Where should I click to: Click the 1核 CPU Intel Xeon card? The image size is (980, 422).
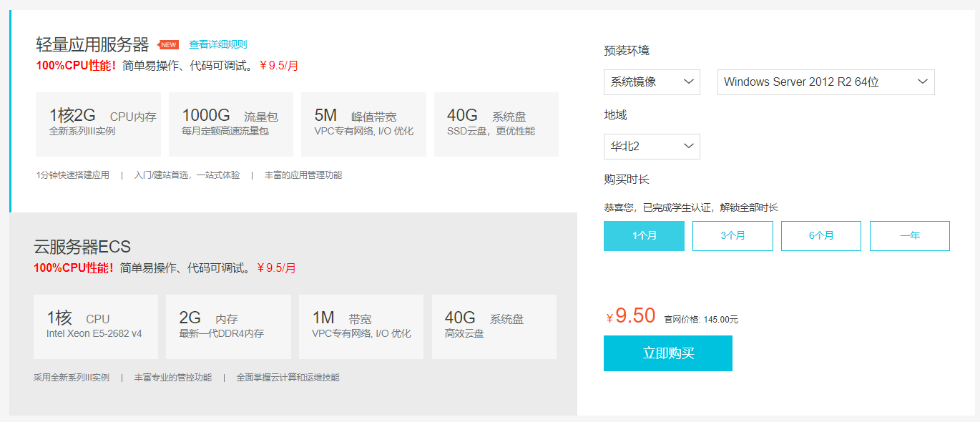(96, 327)
